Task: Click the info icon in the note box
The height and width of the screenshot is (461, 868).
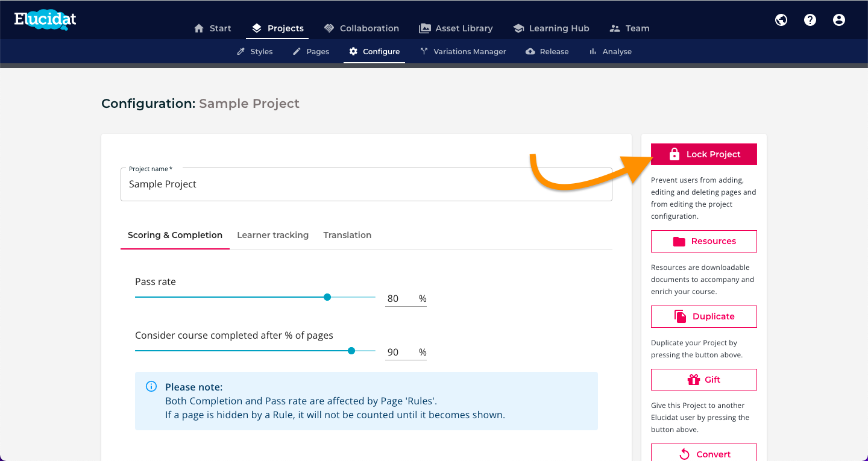Action: [x=152, y=387]
